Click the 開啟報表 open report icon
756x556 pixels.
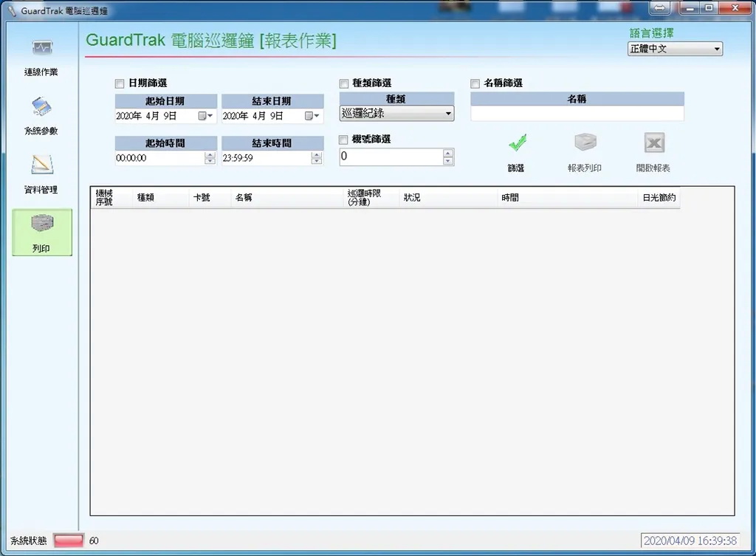pos(654,143)
